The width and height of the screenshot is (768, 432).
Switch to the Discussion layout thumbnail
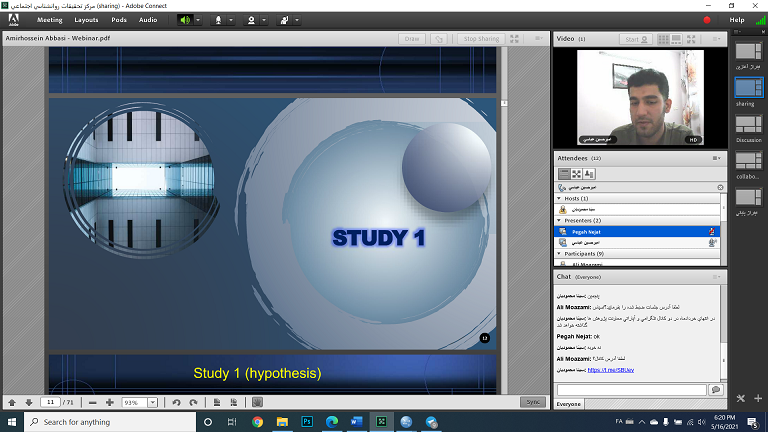click(748, 123)
